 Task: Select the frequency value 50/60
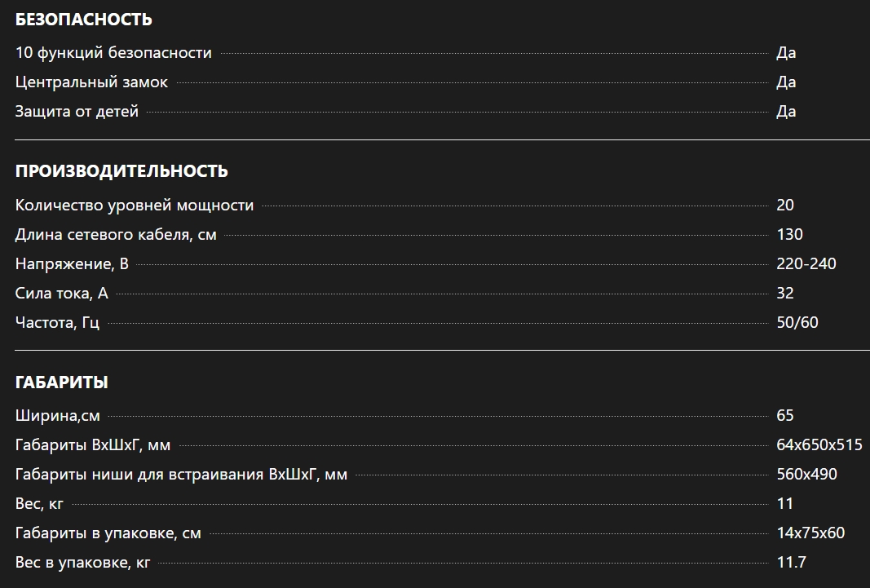pos(797,323)
